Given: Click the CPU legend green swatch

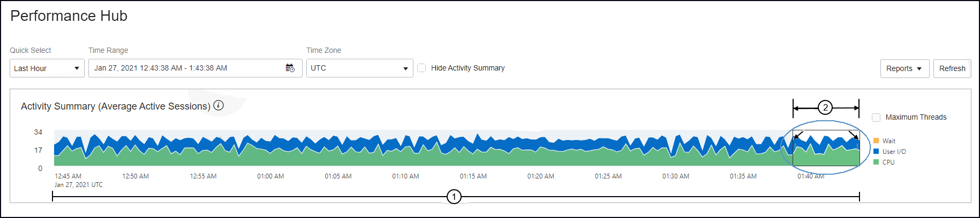Looking at the screenshot, I should click(876, 162).
